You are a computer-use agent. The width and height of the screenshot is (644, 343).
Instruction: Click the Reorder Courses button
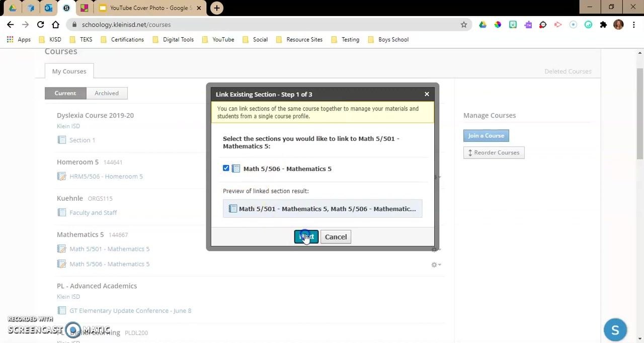(x=494, y=152)
